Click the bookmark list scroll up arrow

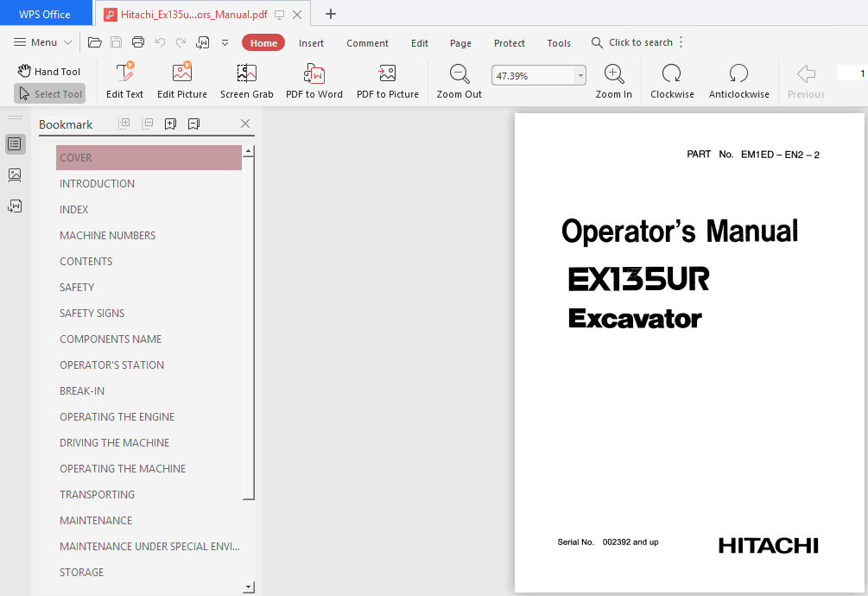tap(249, 151)
